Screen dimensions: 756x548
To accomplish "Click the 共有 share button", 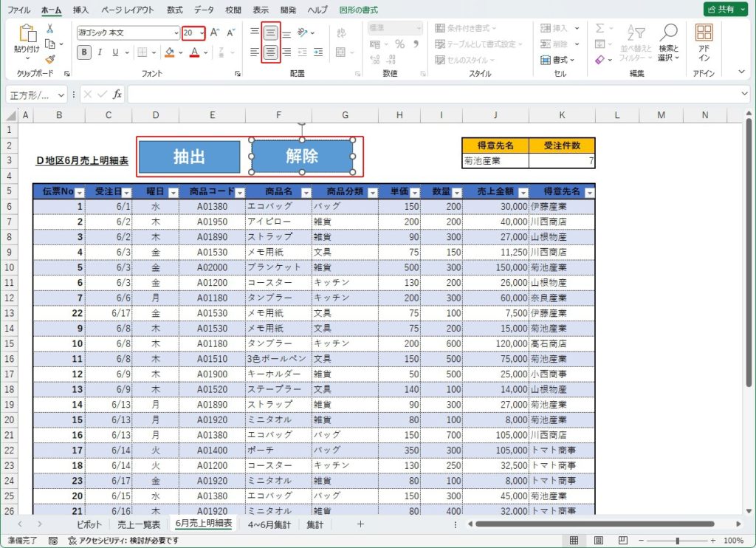I will 724,10.
